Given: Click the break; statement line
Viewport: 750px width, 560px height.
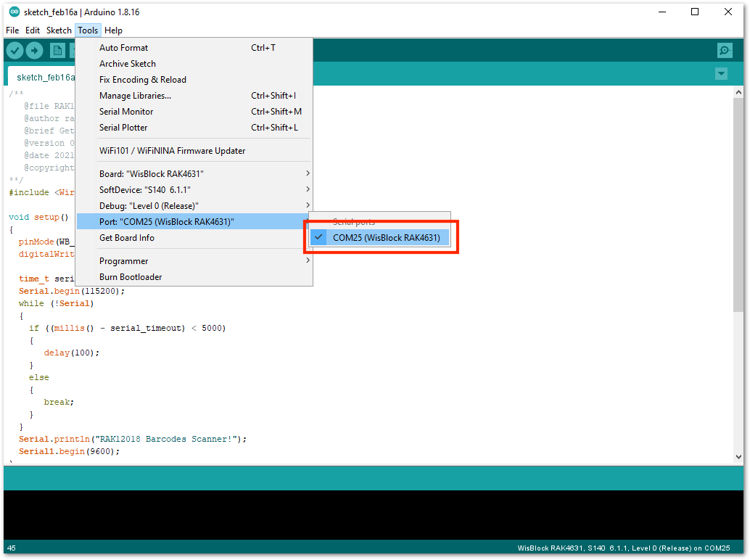Looking at the screenshot, I should (x=59, y=402).
